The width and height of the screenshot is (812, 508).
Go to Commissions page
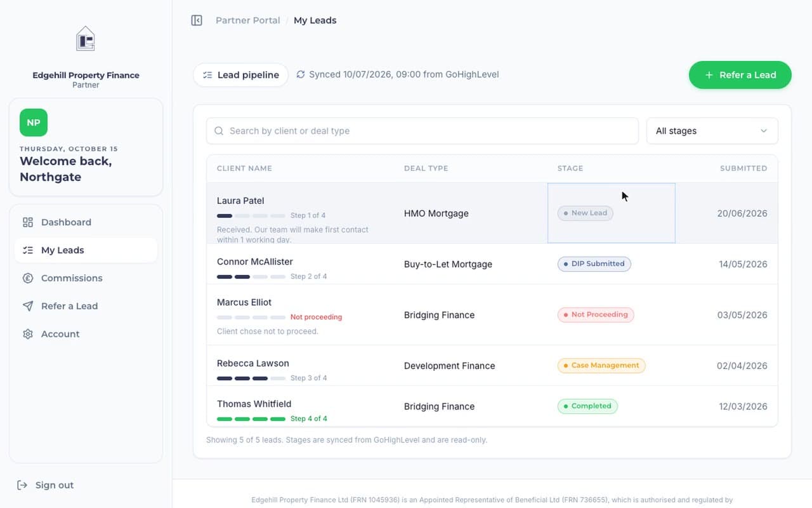86,278
